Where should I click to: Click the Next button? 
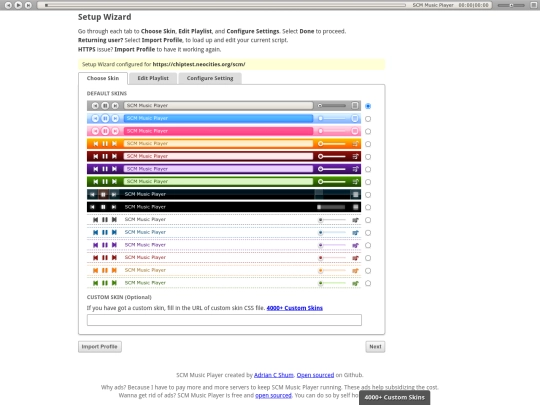[x=375, y=346]
